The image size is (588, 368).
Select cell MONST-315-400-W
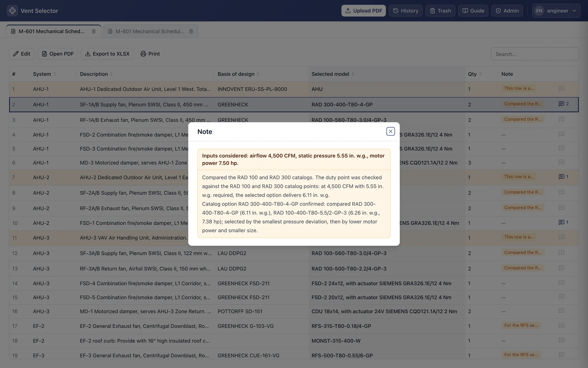coord(336,341)
